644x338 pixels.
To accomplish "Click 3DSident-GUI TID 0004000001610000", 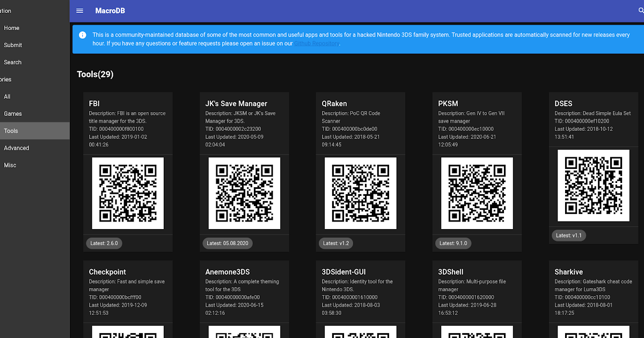I will point(350,297).
